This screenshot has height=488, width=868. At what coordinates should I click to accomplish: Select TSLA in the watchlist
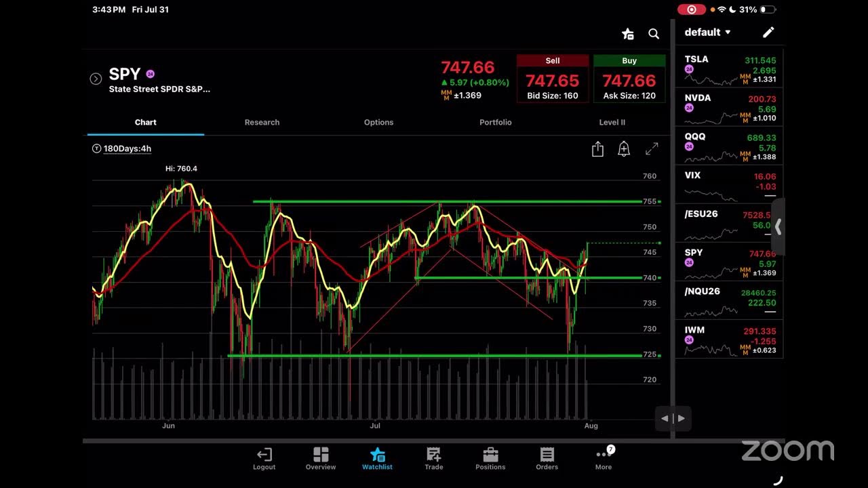point(730,68)
